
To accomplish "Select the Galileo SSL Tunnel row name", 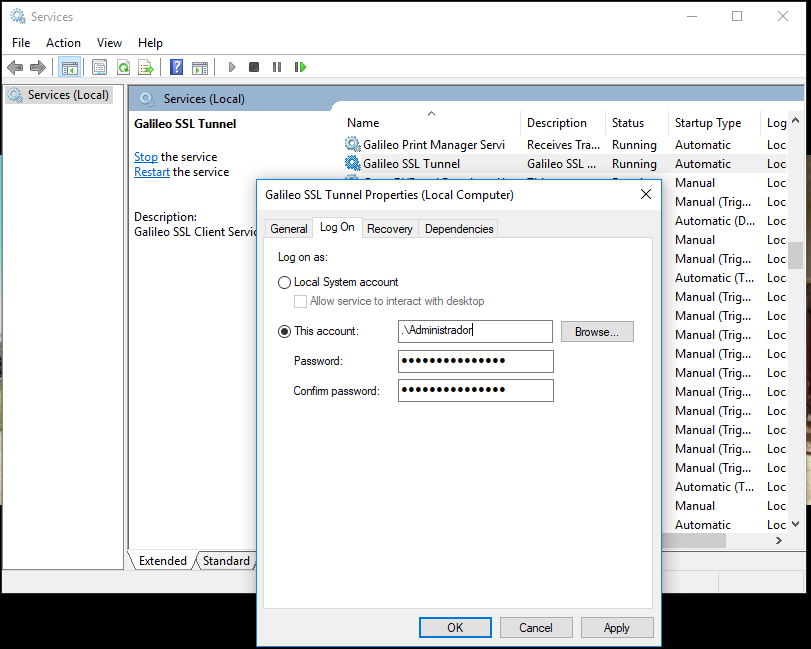I will point(411,164).
